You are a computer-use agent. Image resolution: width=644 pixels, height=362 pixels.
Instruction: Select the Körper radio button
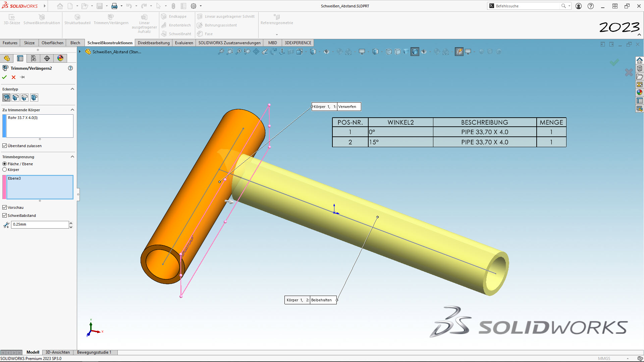click(x=5, y=170)
